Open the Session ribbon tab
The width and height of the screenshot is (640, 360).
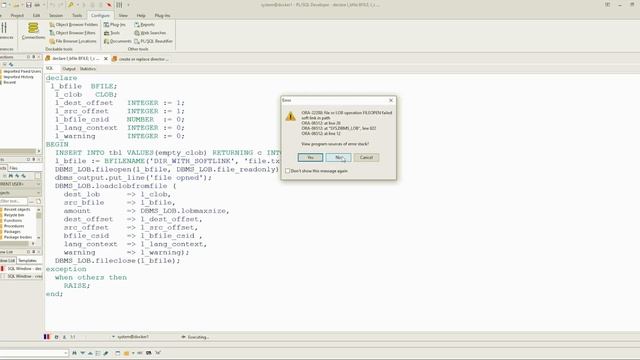56,16
